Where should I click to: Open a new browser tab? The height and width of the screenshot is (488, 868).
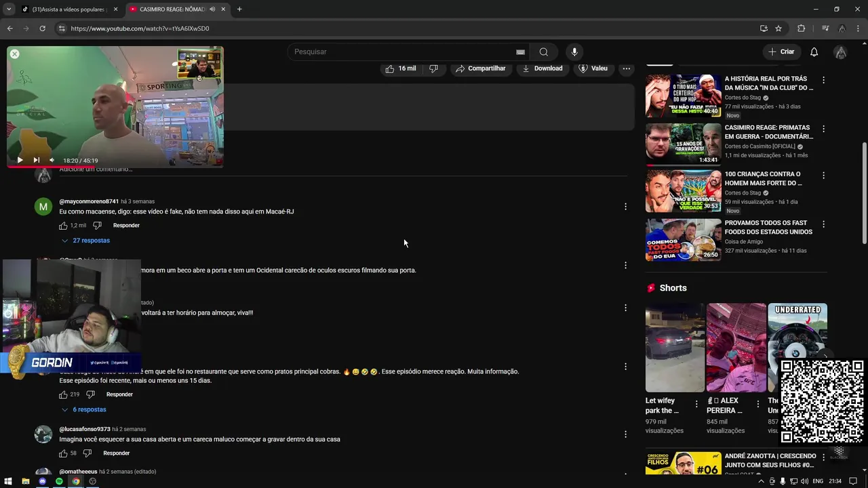(x=239, y=9)
